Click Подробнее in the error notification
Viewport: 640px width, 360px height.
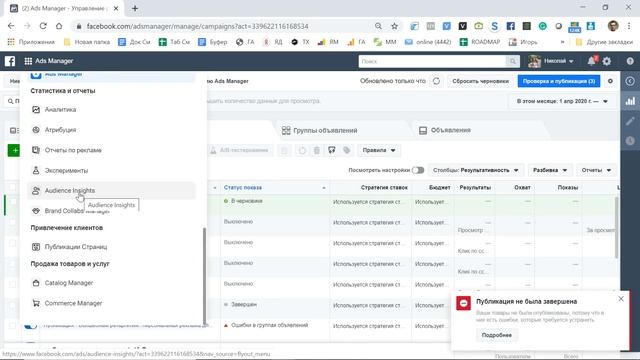[x=497, y=335]
